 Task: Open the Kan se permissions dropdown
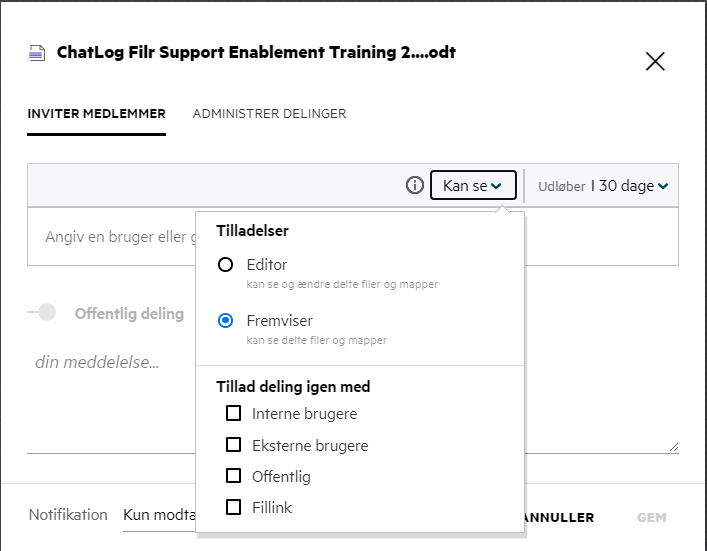coord(473,186)
